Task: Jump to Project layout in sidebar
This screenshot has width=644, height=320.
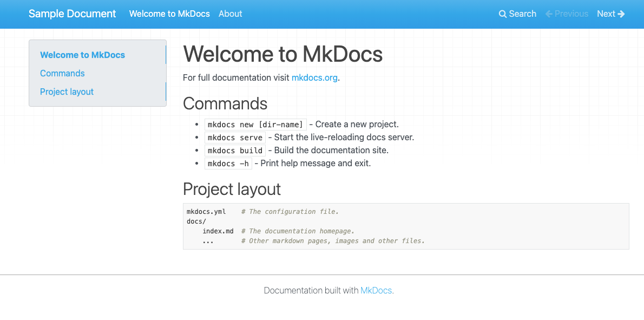Action: [x=67, y=92]
